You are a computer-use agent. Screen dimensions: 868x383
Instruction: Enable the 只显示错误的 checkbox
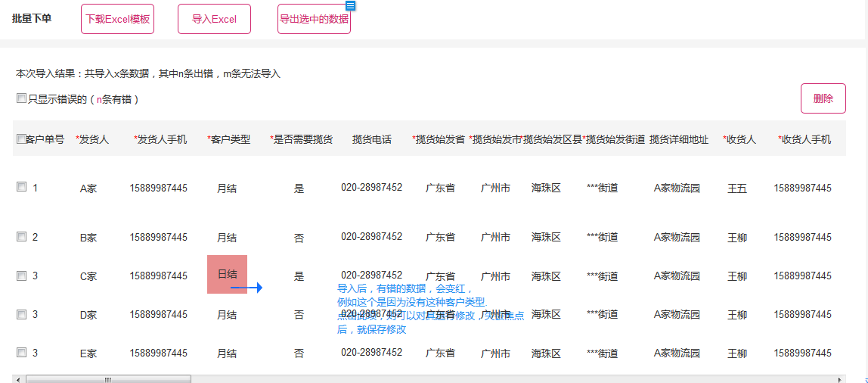[x=21, y=98]
